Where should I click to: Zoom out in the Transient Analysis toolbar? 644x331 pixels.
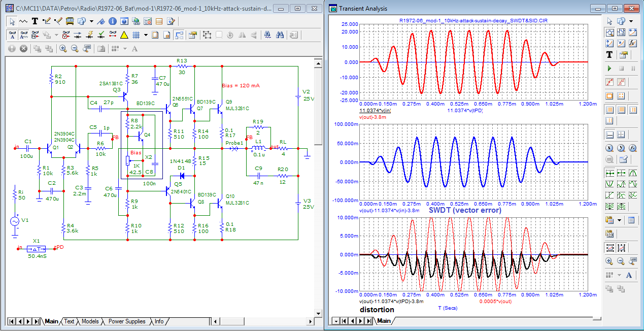tap(621, 261)
